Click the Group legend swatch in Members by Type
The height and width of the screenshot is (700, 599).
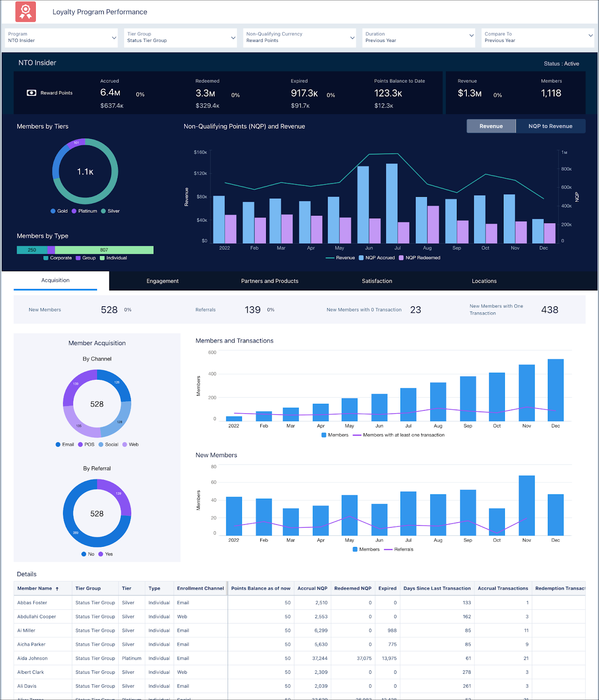(x=78, y=258)
